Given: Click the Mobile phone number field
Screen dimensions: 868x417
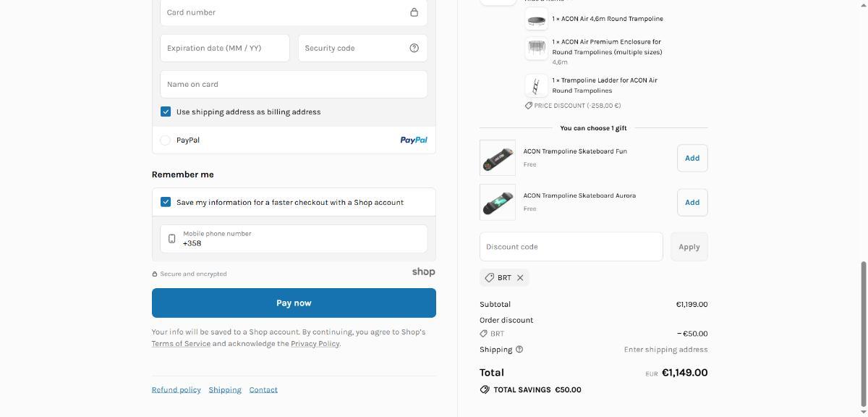Looking at the screenshot, I should [x=300, y=239].
